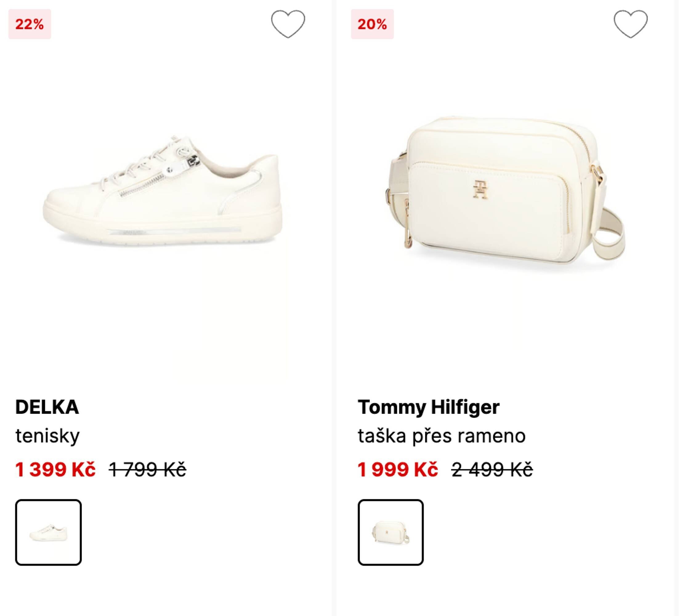Click the "tenisky" product title
Screen dimensions: 680x616
coord(47,436)
